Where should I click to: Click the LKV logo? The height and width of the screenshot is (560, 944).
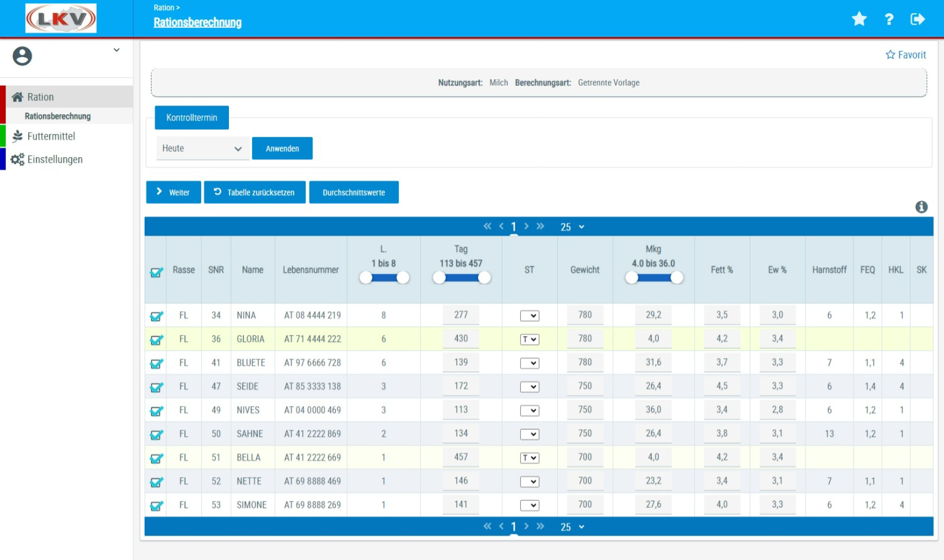(x=61, y=19)
